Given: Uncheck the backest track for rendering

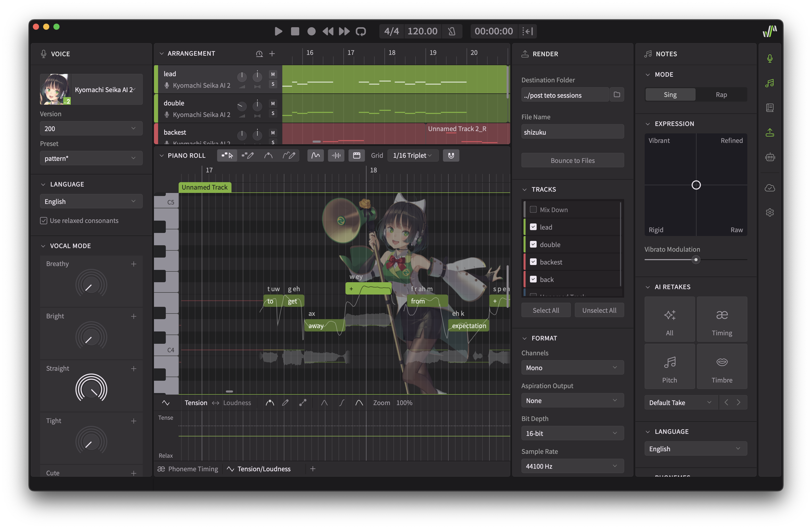Looking at the screenshot, I should (533, 262).
